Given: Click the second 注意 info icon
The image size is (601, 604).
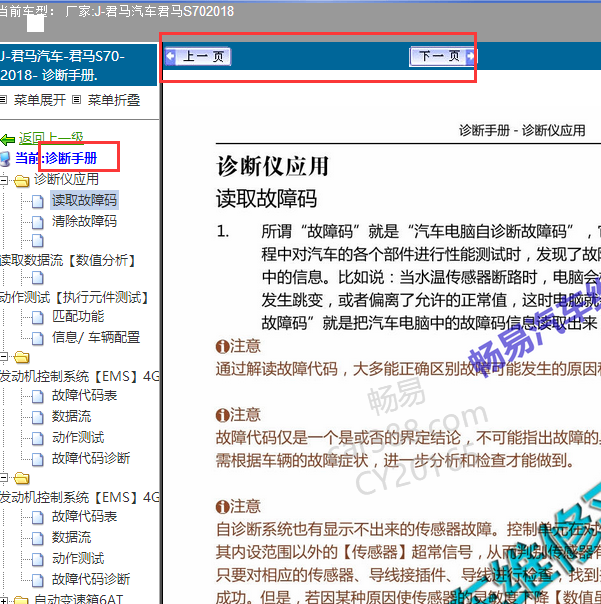Looking at the screenshot, I should (x=223, y=415).
